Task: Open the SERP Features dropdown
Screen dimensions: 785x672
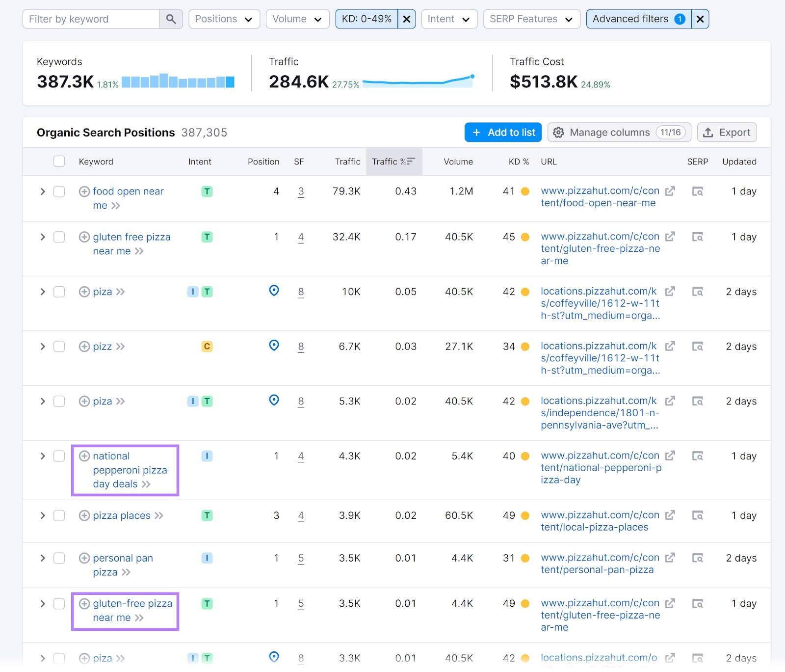Action: click(531, 19)
